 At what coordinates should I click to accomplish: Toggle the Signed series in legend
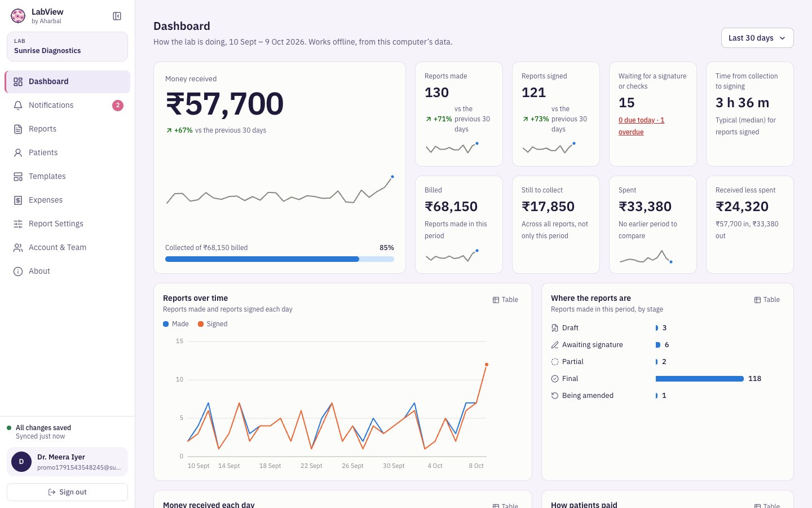(213, 324)
